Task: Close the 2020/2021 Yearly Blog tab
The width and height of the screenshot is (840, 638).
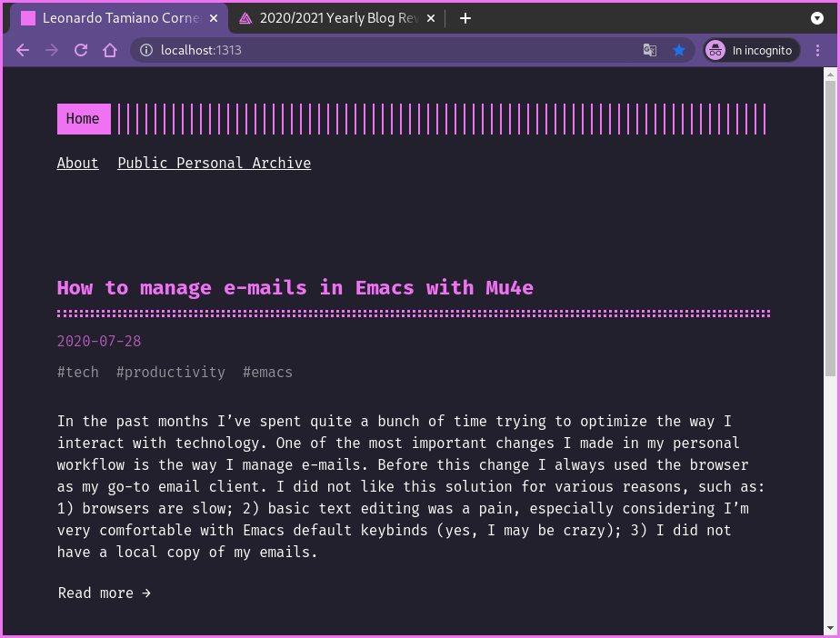Action: (431, 18)
